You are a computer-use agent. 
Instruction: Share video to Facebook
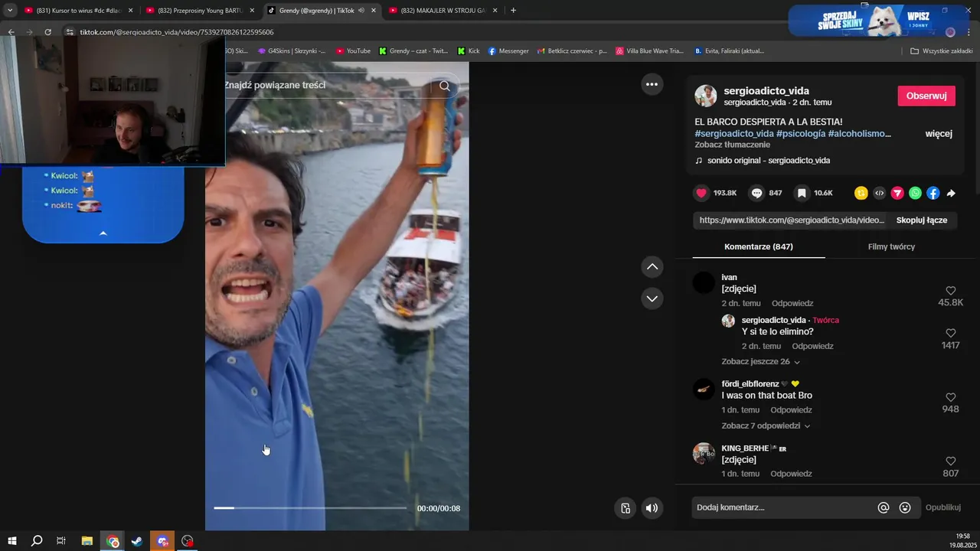[933, 194]
